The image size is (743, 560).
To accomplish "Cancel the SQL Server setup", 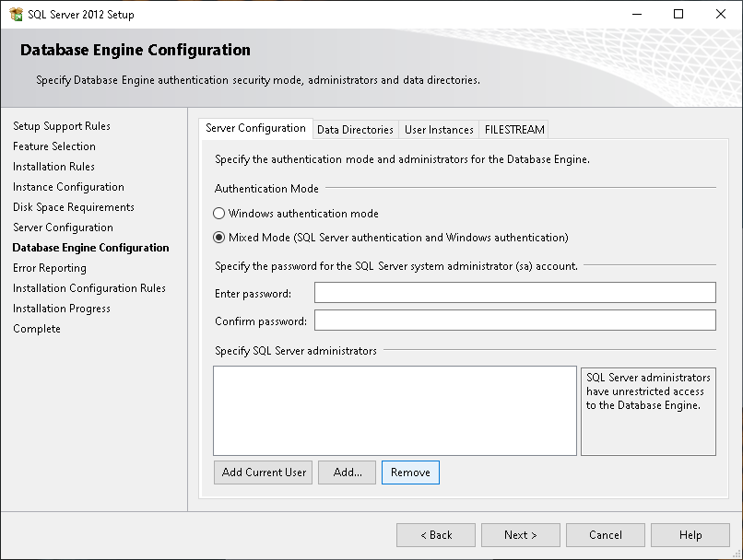I will click(x=606, y=535).
